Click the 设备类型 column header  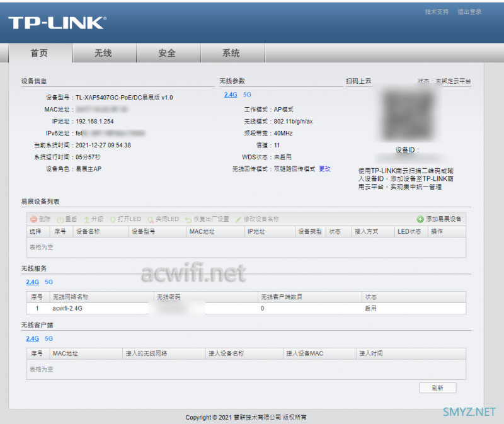310,231
